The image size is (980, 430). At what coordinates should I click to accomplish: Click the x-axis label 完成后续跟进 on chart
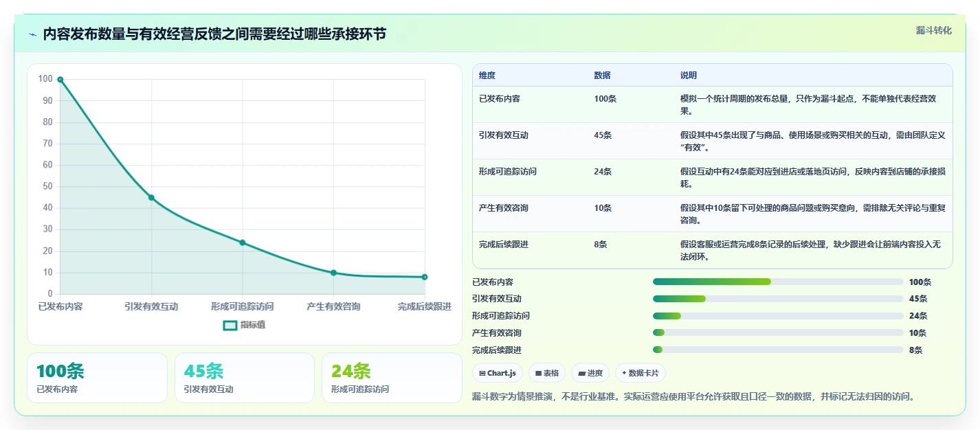425,306
